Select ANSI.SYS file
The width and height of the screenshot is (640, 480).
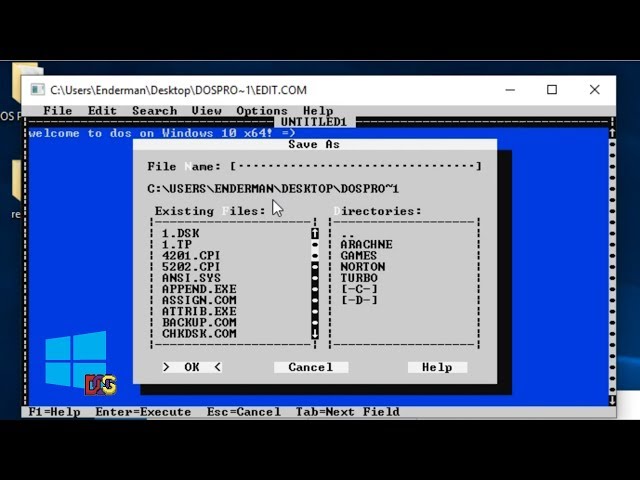(x=191, y=278)
